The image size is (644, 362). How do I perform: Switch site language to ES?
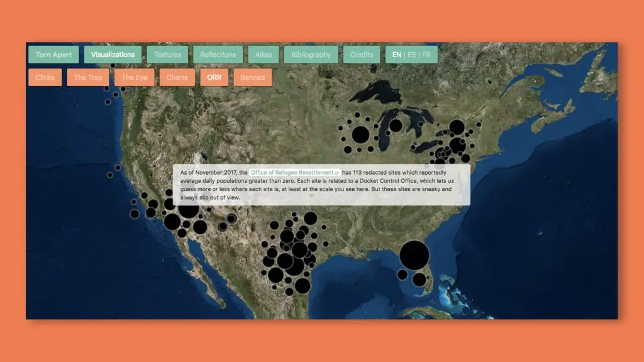coord(412,55)
